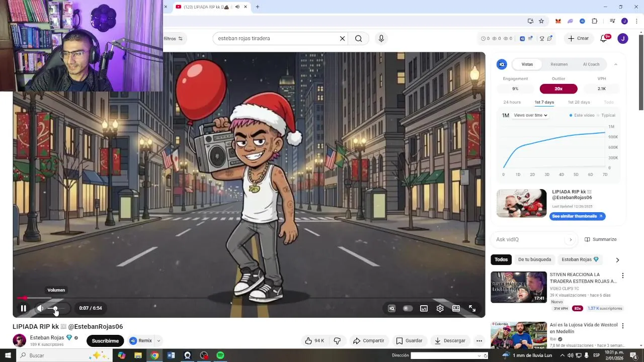Collapse the vidIQ panel with chevron
644x362 pixels.
[615, 64]
